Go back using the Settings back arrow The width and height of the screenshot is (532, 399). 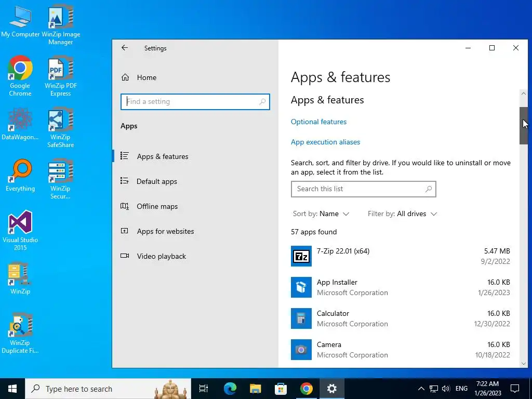click(x=125, y=48)
